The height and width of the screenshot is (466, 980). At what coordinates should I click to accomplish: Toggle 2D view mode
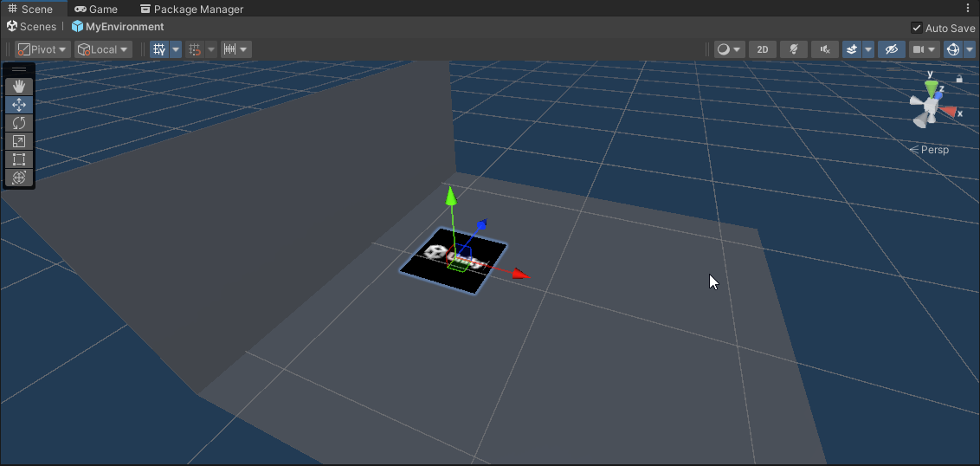(x=763, y=49)
